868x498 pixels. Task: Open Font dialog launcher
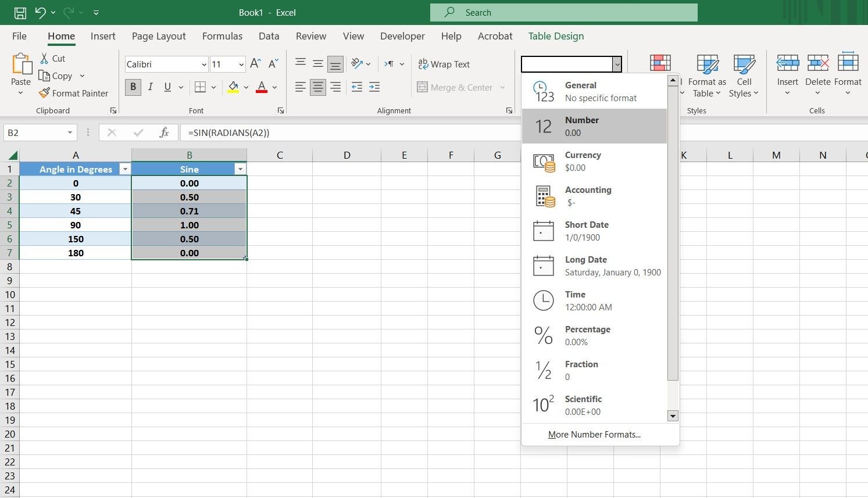(x=281, y=110)
